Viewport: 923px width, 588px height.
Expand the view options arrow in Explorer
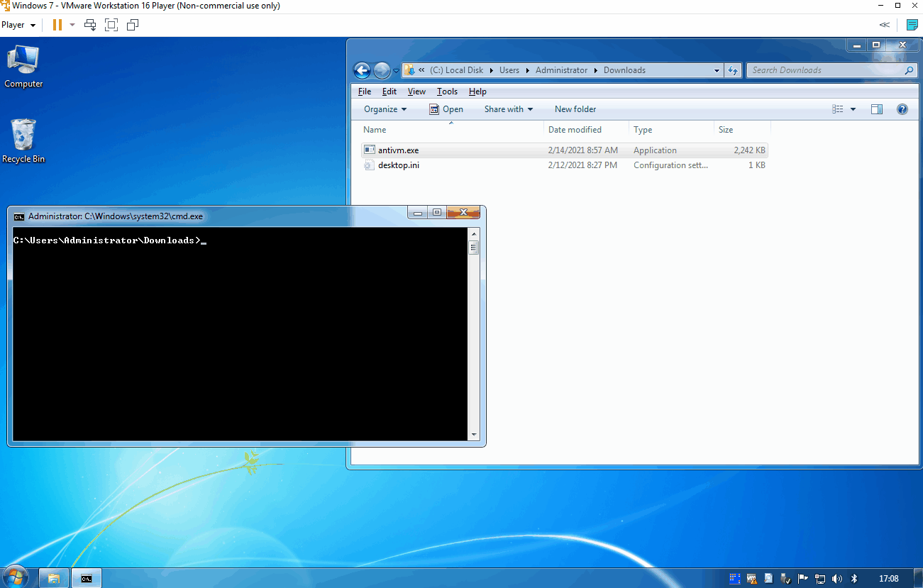853,109
